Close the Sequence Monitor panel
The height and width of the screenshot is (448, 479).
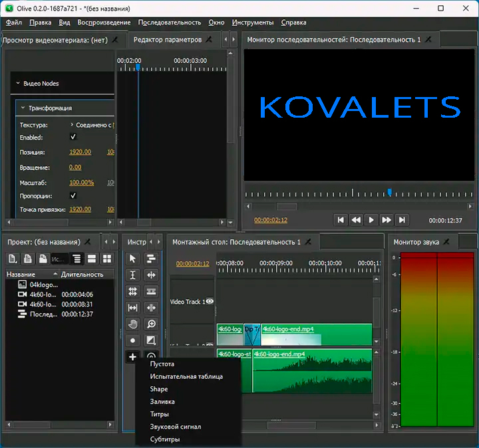428,39
